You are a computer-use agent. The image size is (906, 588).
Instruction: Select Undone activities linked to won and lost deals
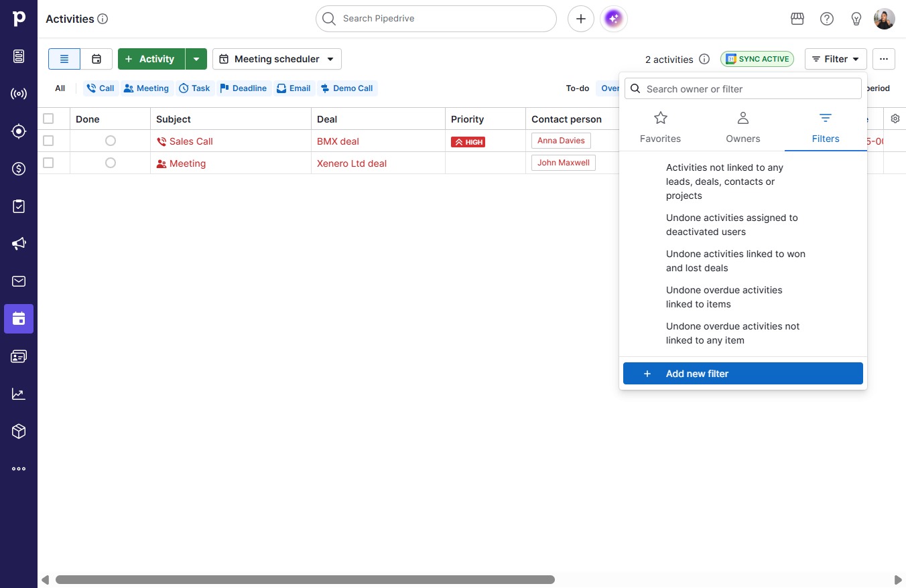coord(743,261)
